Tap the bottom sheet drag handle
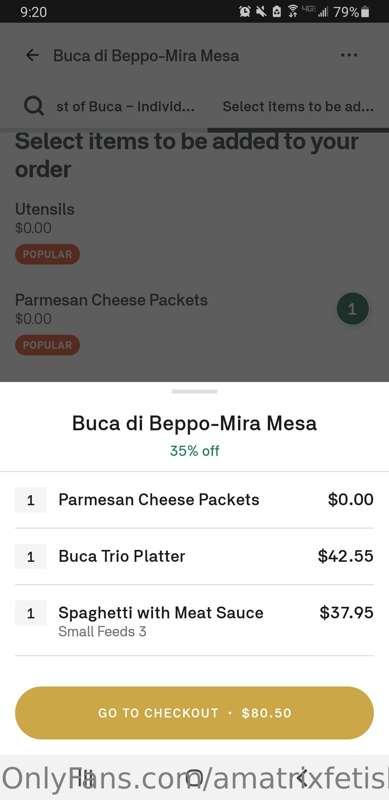 (194, 391)
